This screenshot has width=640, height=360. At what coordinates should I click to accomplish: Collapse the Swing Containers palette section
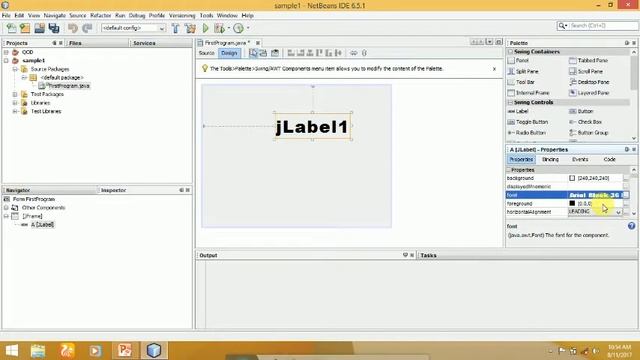pyautogui.click(x=510, y=52)
